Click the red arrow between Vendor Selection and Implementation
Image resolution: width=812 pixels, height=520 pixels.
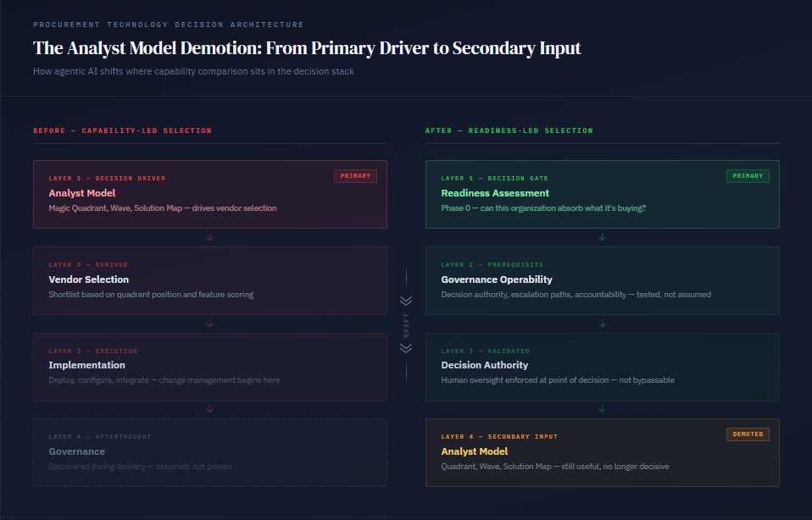(210, 324)
